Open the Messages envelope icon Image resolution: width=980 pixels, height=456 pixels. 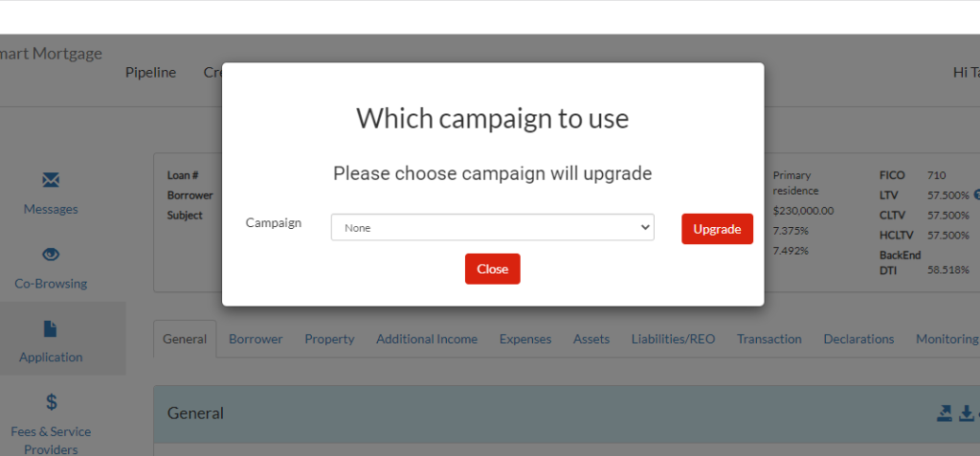point(51,181)
